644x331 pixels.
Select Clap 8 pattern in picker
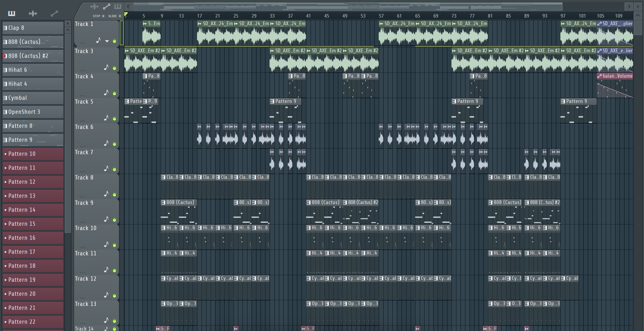pyautogui.click(x=33, y=28)
